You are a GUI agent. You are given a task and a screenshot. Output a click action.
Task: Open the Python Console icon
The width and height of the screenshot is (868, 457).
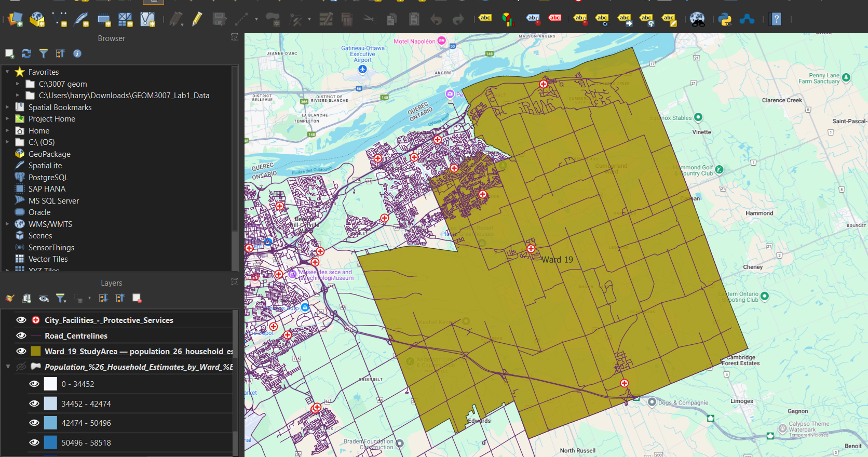click(725, 20)
